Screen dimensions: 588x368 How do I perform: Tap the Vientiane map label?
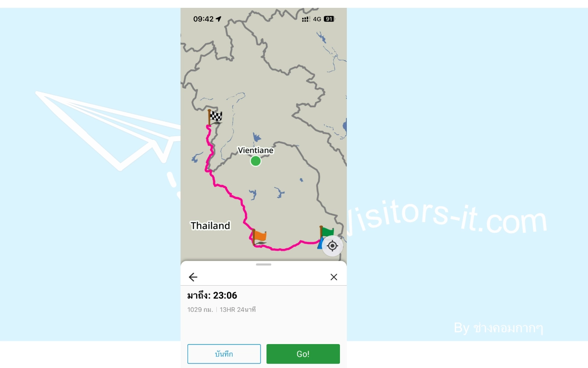[x=255, y=150]
